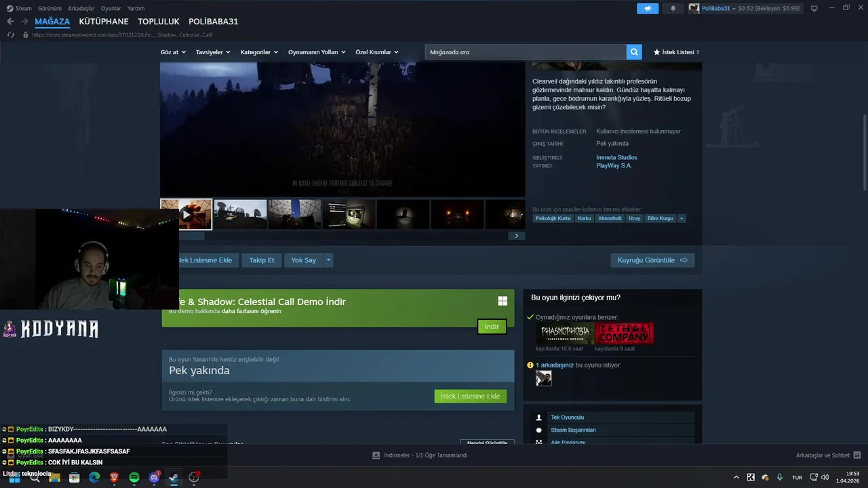The image size is (868, 488).
Task: Click the Steam Başarımları badge icon
Action: (x=539, y=430)
